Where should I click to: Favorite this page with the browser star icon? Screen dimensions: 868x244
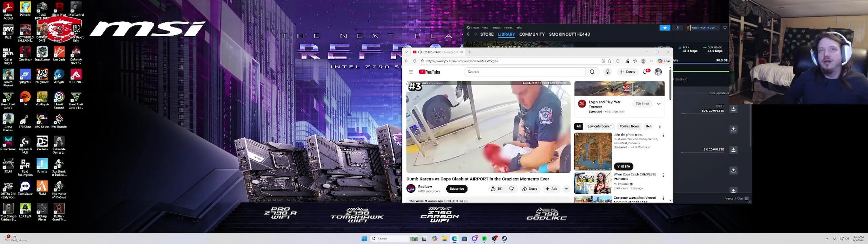(x=610, y=61)
